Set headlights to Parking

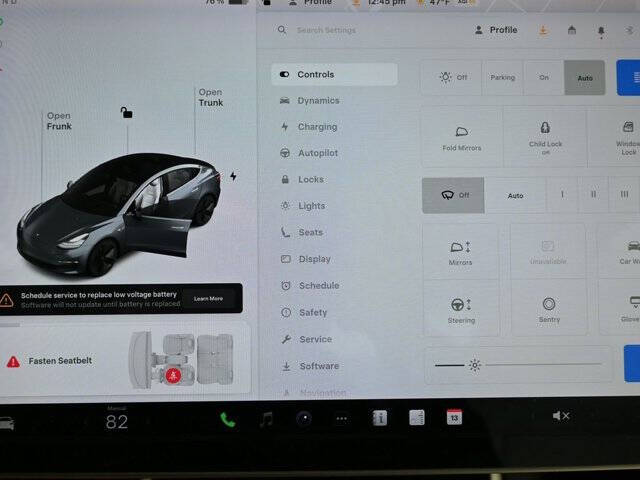(502, 77)
